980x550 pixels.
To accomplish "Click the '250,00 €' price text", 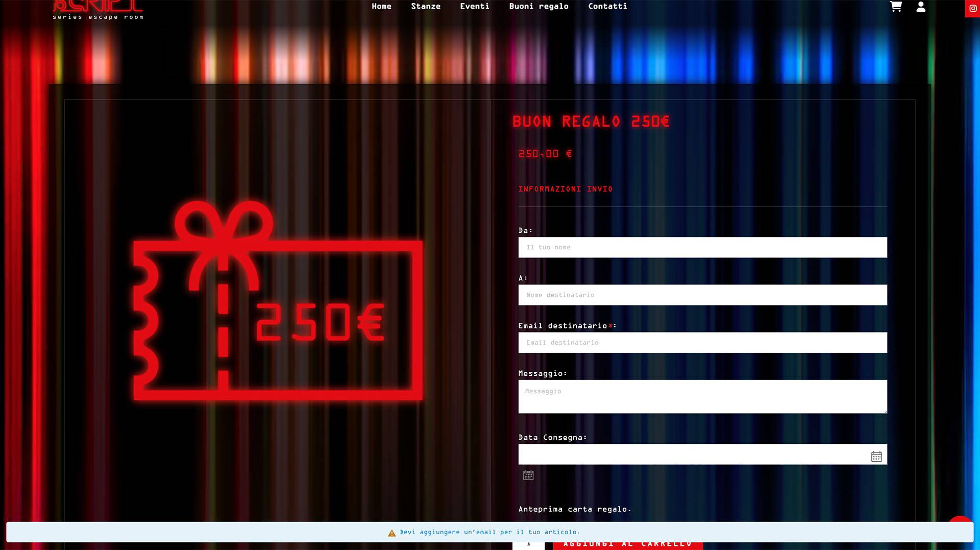I will point(545,154).
